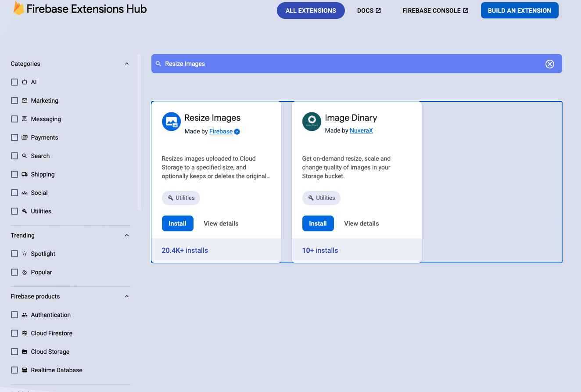Click Utilities tag on Image Dinary card
Screen dimensions: 581x392
(x=321, y=198)
